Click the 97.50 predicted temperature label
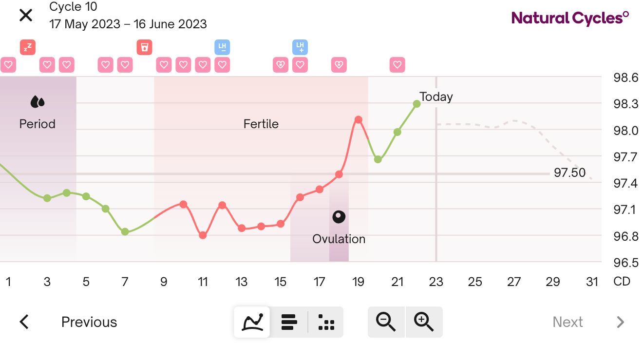This screenshot has width=644, height=344. tap(570, 172)
